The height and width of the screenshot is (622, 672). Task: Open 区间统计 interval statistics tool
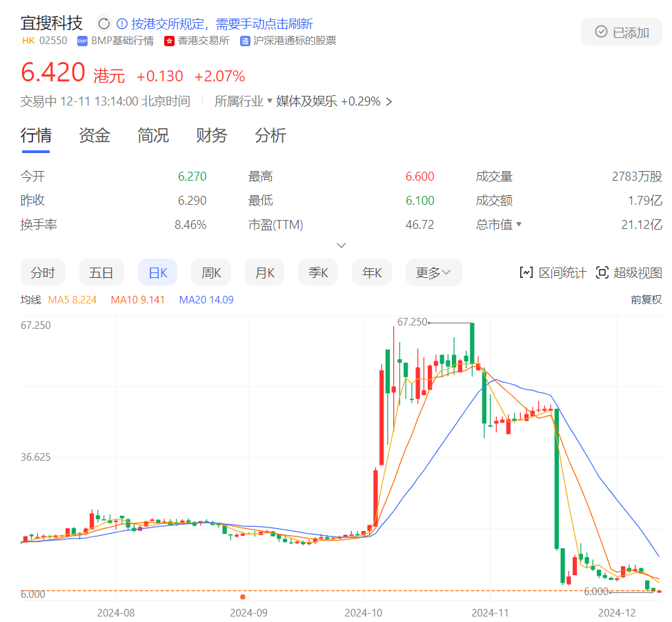point(553,273)
